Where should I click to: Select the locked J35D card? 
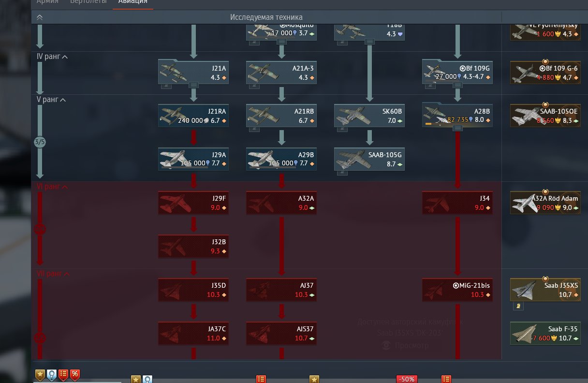point(193,289)
